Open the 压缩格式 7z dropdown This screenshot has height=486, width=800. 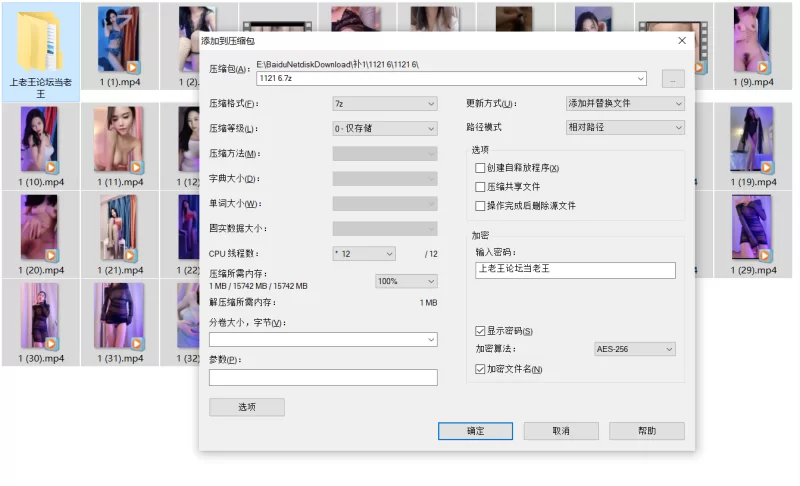click(x=385, y=104)
